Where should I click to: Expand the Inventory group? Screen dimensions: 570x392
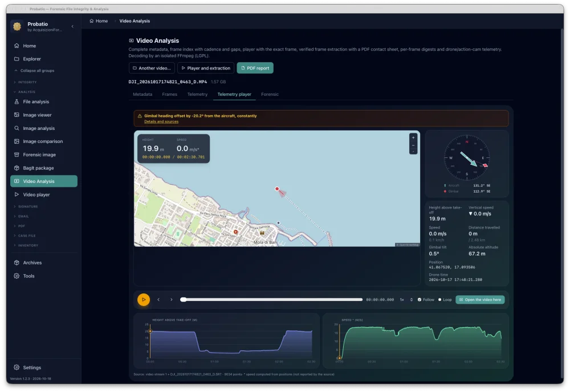coord(26,246)
